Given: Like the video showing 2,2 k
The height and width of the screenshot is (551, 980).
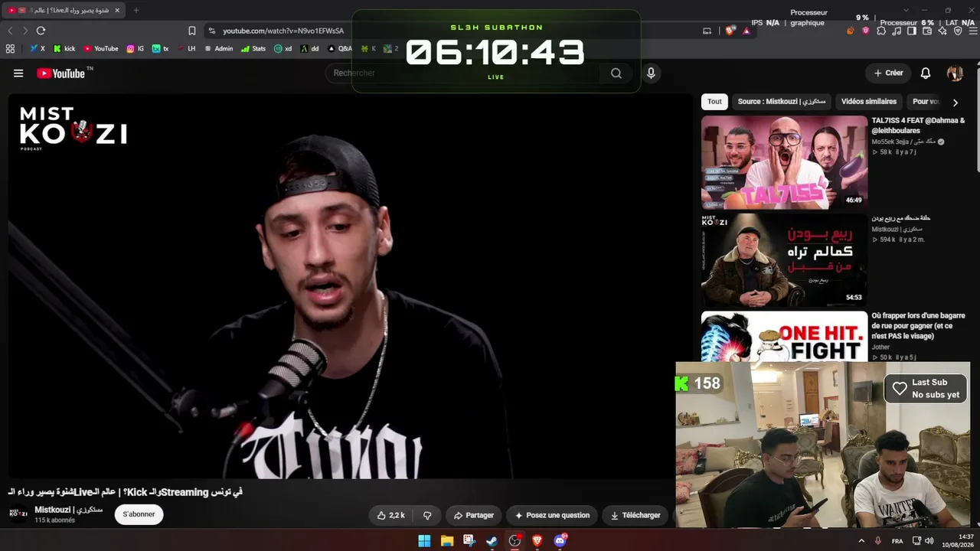Looking at the screenshot, I should (391, 516).
